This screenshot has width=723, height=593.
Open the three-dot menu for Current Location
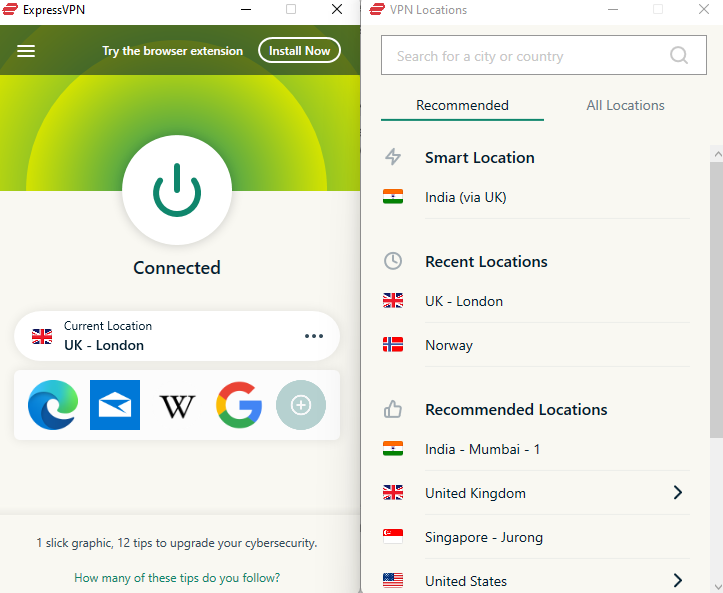click(314, 336)
